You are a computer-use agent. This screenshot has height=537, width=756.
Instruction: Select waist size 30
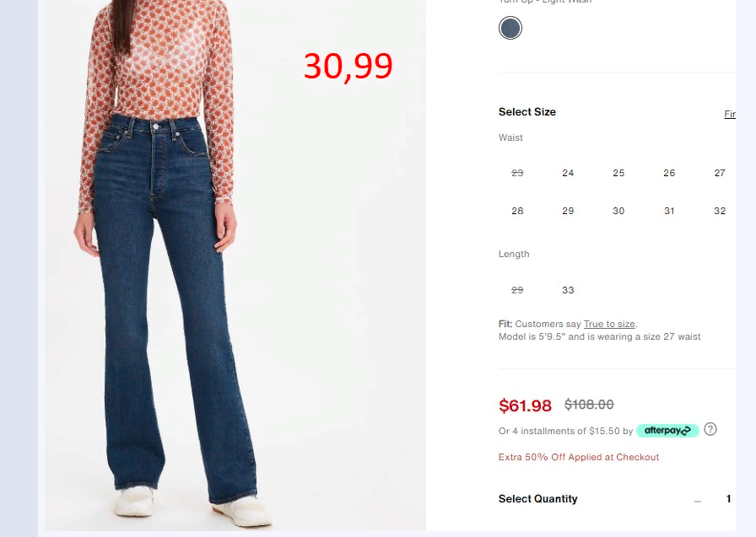(x=618, y=211)
